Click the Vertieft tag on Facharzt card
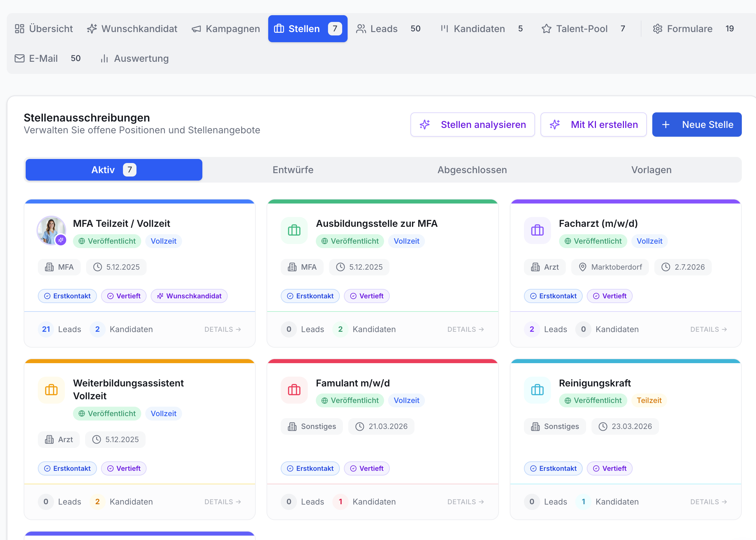 click(x=610, y=296)
